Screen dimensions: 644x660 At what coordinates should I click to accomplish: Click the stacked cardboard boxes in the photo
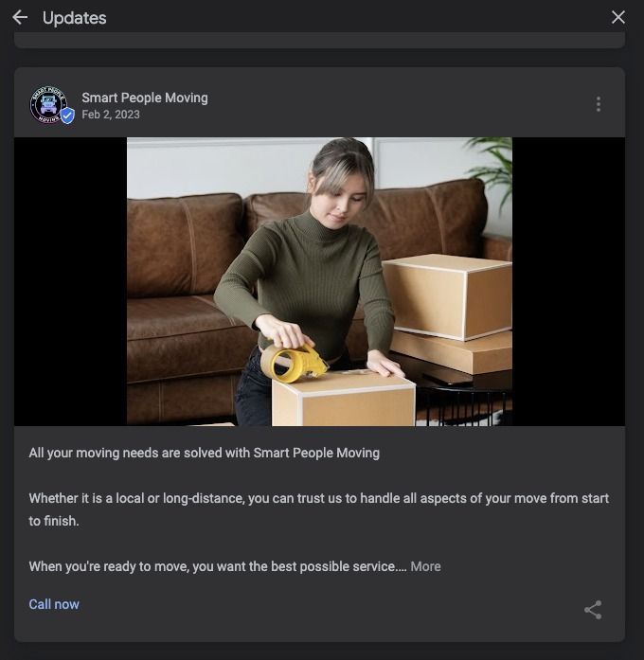pyautogui.click(x=448, y=313)
